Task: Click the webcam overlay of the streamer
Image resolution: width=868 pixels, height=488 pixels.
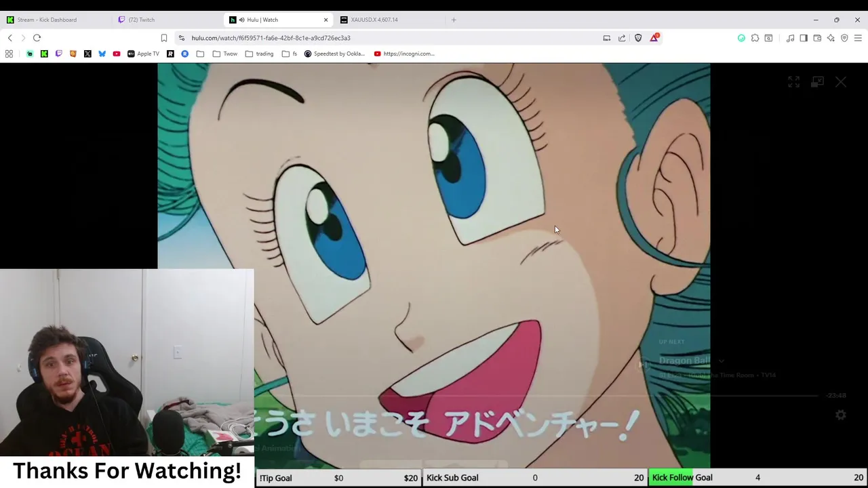Action: [127, 363]
